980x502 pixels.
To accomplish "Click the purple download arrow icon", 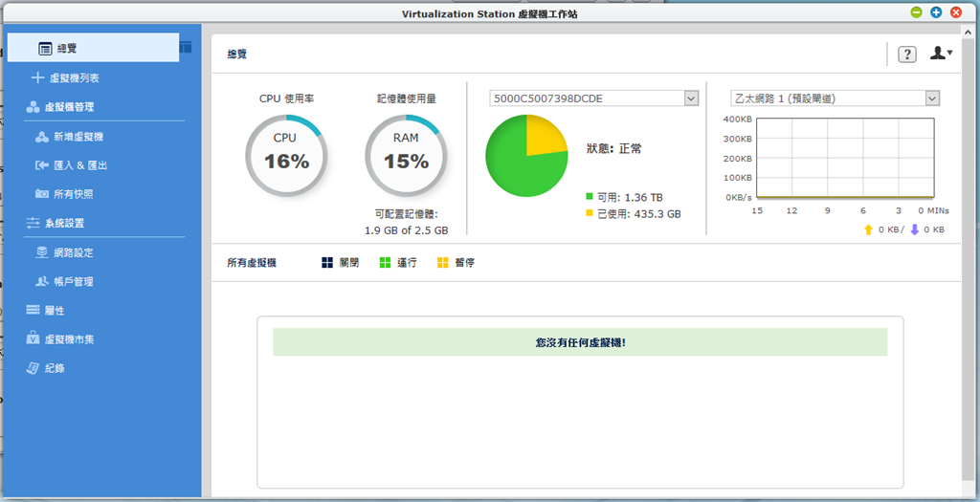I will coord(914,229).
